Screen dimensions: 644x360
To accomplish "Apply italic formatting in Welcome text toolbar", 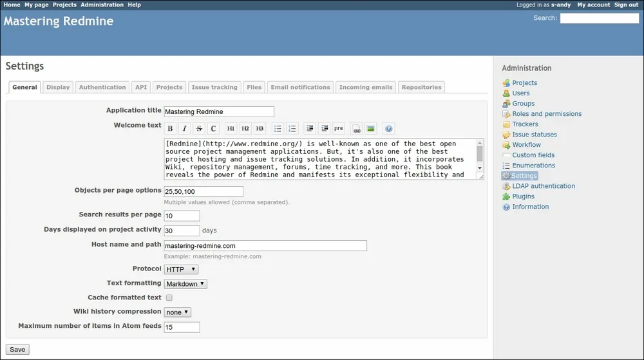I will pos(185,128).
